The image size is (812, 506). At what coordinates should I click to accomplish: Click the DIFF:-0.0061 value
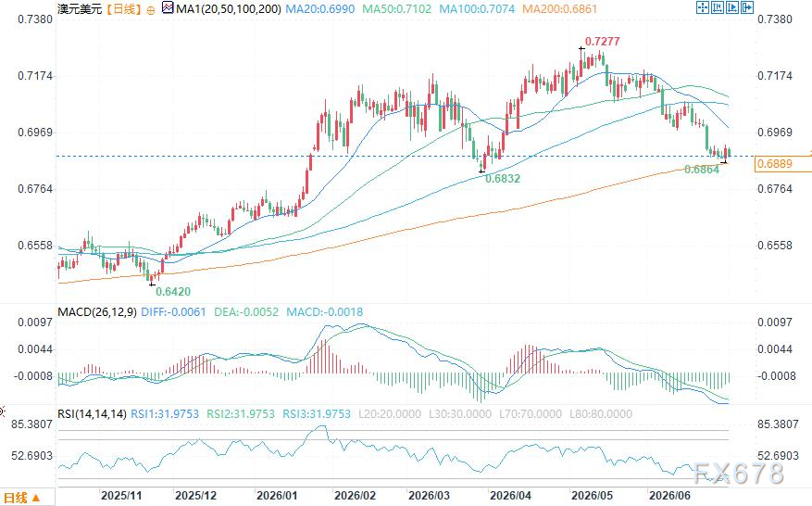[x=173, y=312]
